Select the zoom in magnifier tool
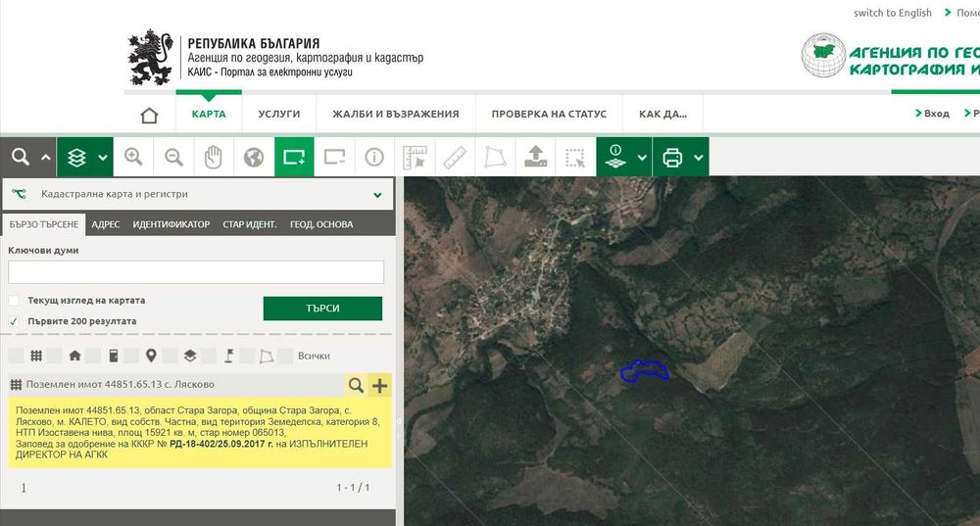 133,157
